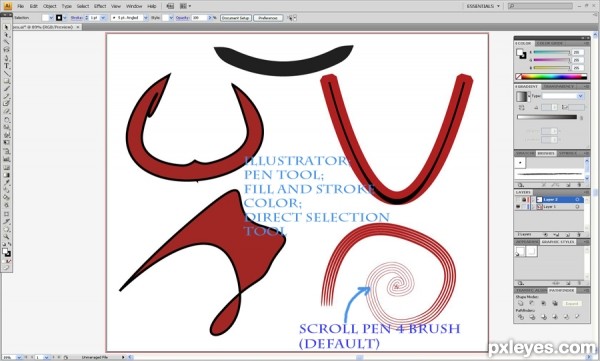This screenshot has height=361, width=600.
Task: Open the Essentials workspace switcher
Action: (483, 6)
